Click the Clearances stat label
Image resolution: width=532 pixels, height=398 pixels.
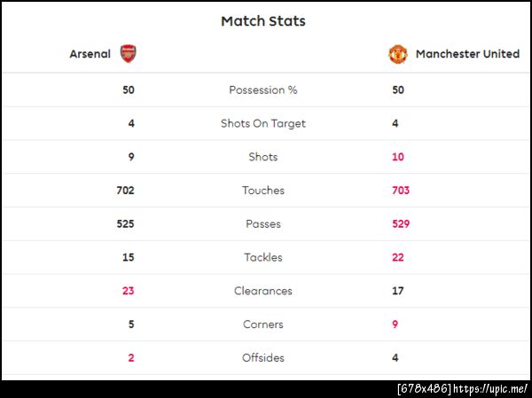click(x=263, y=291)
